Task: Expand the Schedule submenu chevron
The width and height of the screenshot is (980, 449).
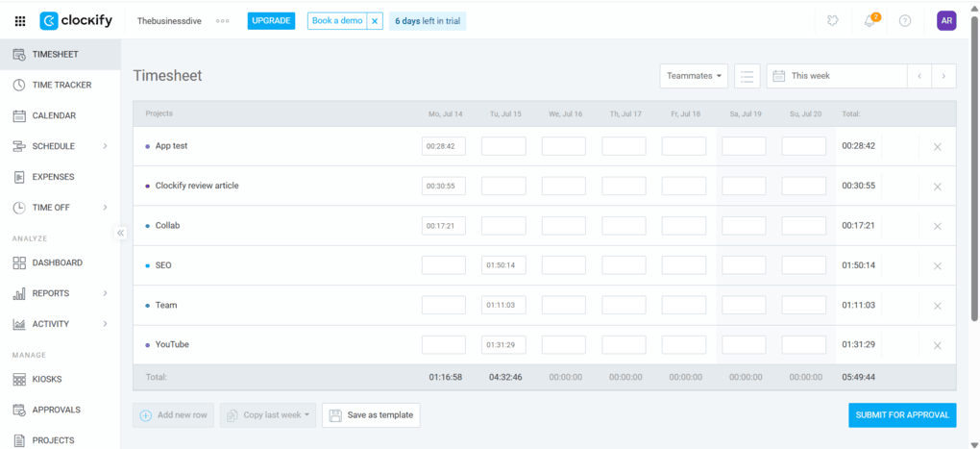Action: coord(105,146)
